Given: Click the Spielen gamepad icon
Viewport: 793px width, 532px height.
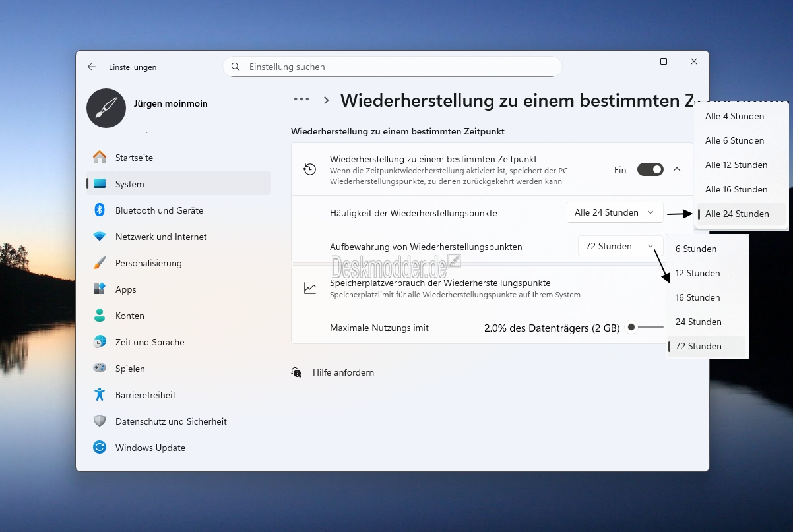Looking at the screenshot, I should click(100, 369).
